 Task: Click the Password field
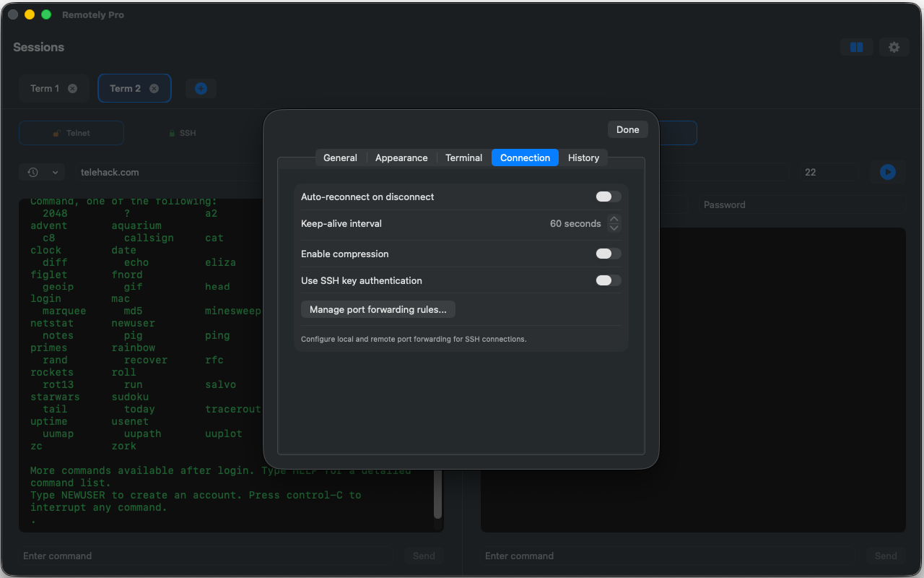click(x=801, y=204)
